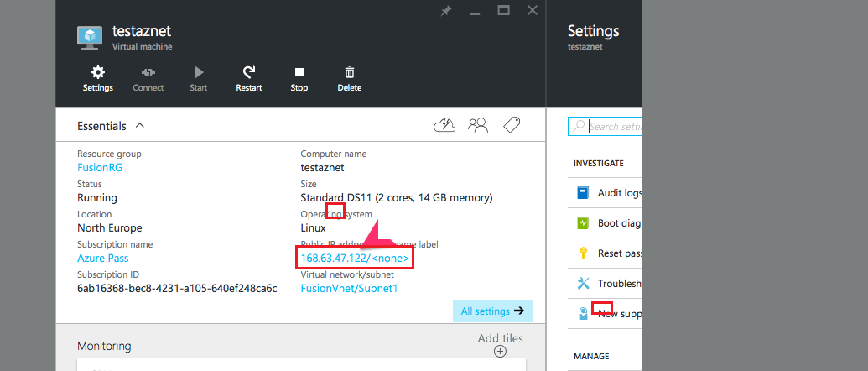
Task: Pin the testaznet blade
Action: 445,11
